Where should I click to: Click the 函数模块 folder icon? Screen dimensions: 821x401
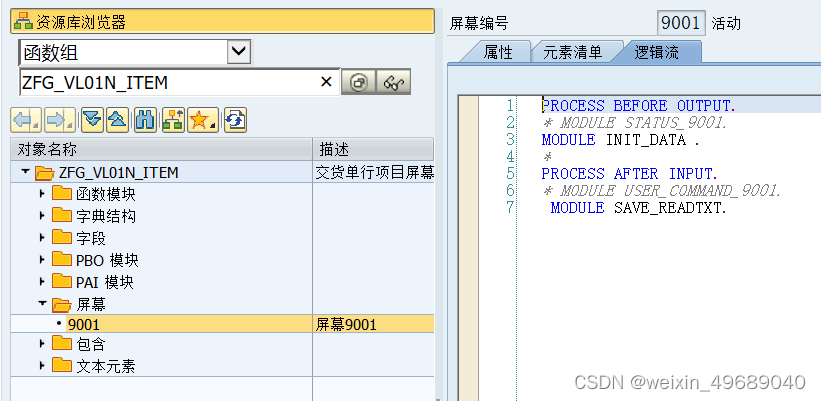(x=62, y=194)
